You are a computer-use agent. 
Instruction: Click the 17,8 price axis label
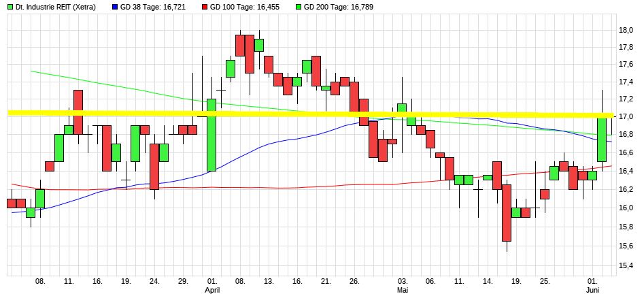click(626, 47)
